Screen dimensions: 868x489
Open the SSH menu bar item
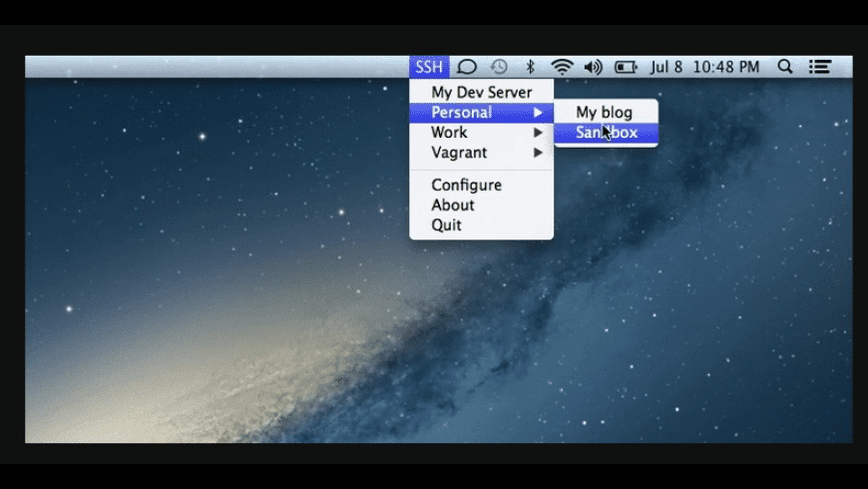click(x=429, y=67)
